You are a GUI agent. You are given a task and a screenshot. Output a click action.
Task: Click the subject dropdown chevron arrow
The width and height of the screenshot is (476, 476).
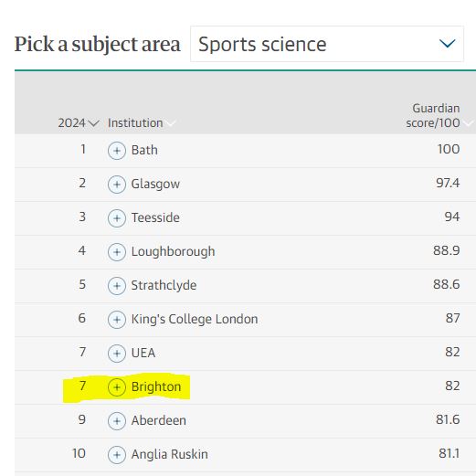click(x=447, y=44)
